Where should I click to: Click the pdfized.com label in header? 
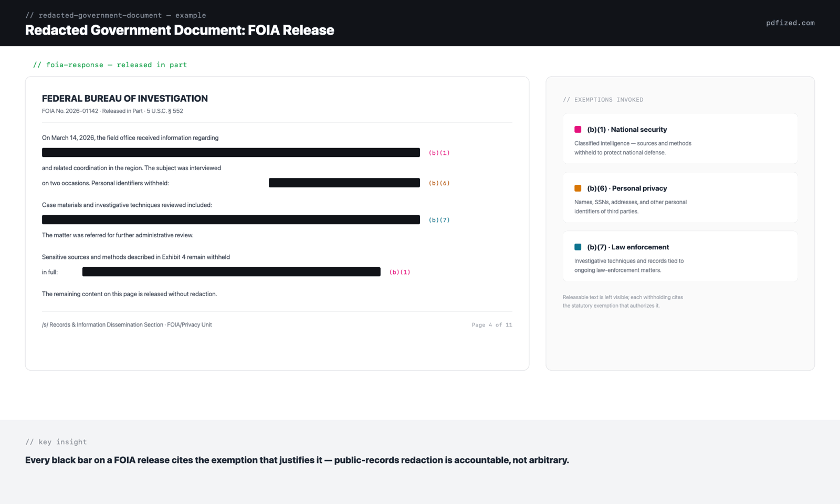tap(790, 23)
